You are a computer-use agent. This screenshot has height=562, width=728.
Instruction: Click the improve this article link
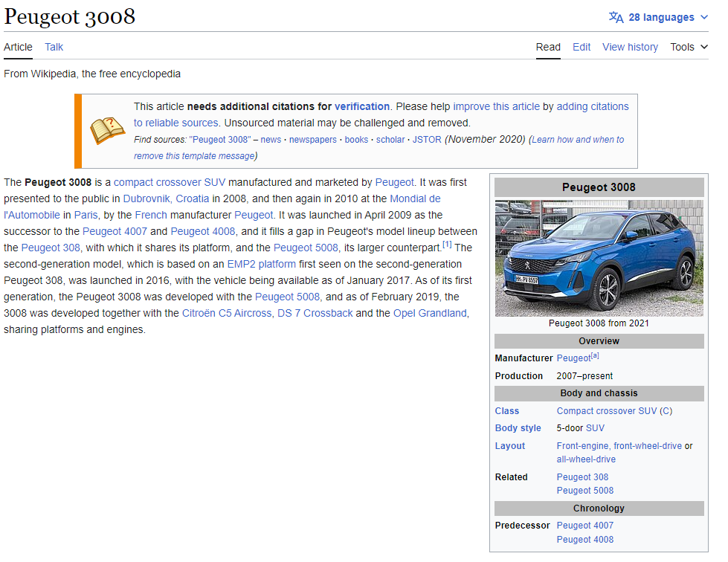click(496, 106)
